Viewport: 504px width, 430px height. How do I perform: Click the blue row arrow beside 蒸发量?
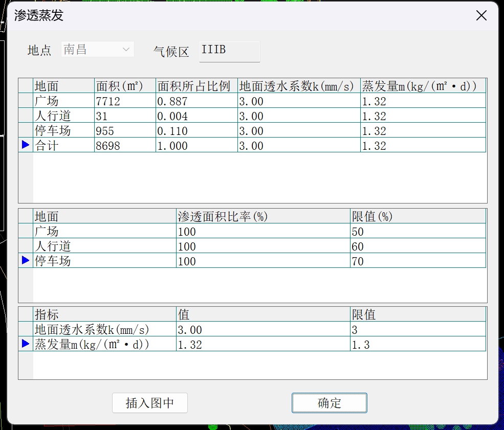26,344
